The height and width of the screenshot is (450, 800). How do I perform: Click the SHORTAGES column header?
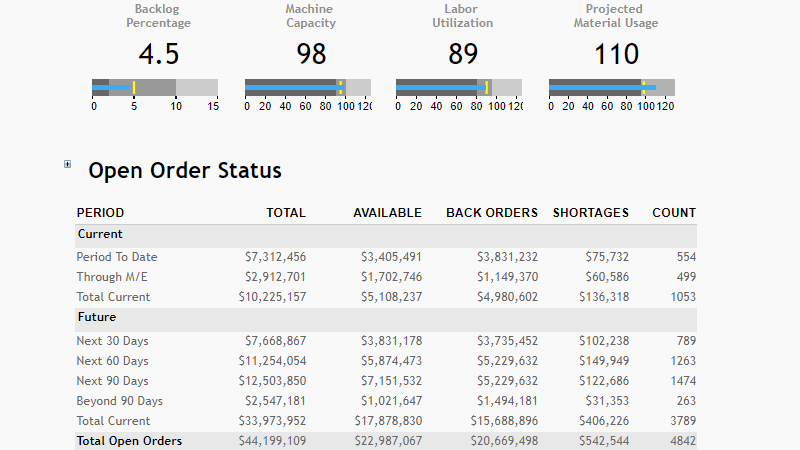[591, 213]
